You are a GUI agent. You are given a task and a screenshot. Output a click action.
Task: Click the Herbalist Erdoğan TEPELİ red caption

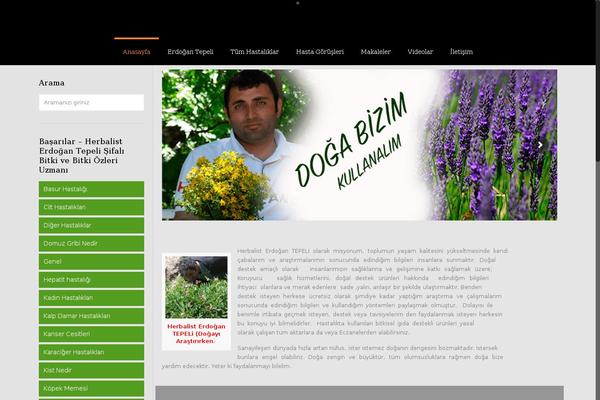coord(196,334)
